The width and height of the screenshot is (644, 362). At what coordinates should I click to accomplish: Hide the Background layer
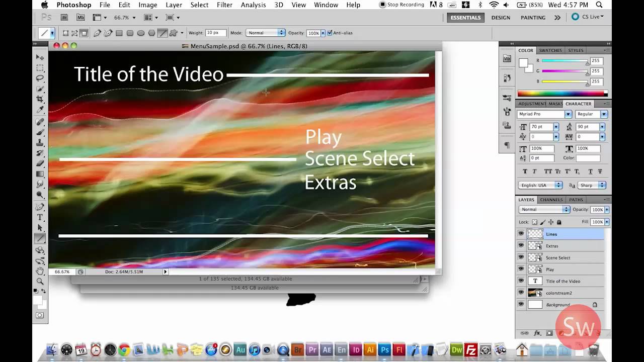[521, 304]
